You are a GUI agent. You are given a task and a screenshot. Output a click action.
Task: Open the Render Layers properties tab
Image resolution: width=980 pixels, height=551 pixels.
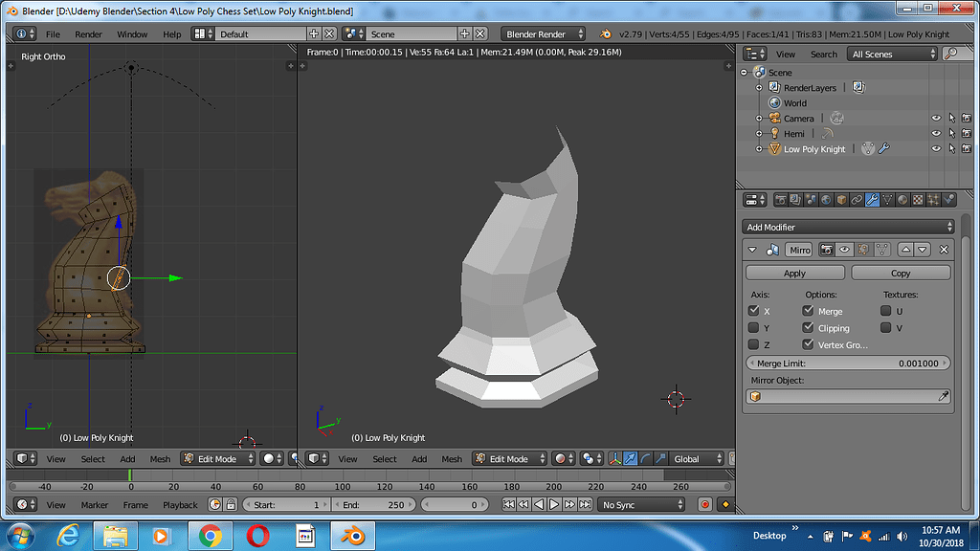(795, 200)
